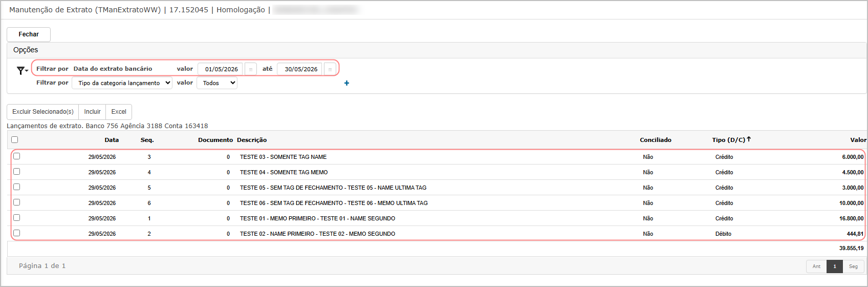Click the value 10.000,00
This screenshot has height=287, width=868.
(851, 203)
